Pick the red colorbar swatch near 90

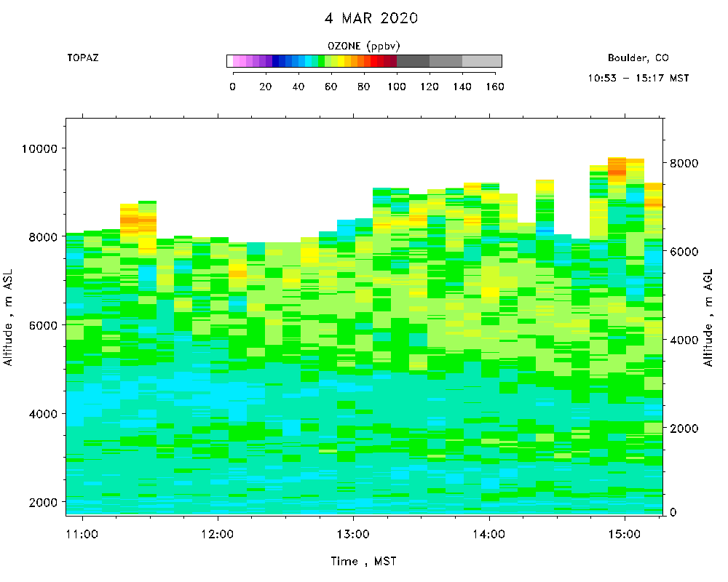[380, 61]
